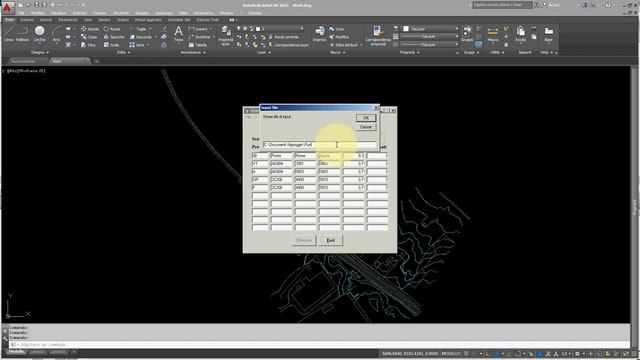This screenshot has height=360, width=640.
Task: Click the layer color swatch
Action: (x=258, y=29)
